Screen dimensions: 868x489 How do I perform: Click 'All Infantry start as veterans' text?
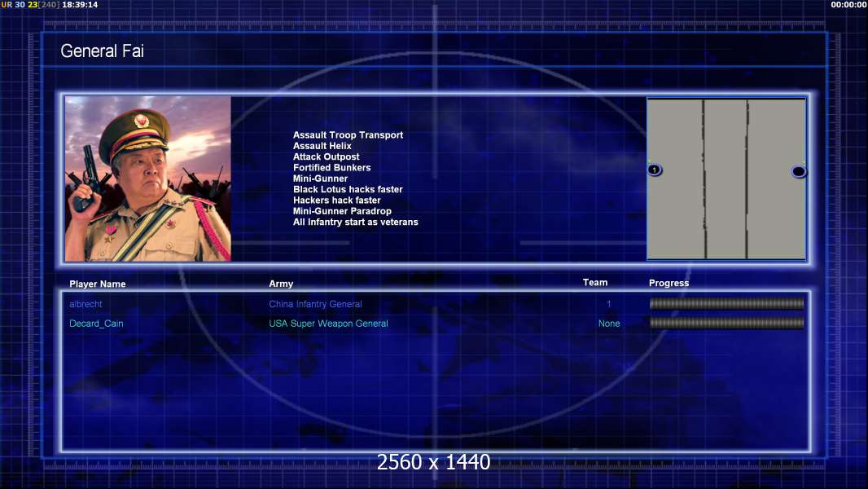[x=356, y=222]
